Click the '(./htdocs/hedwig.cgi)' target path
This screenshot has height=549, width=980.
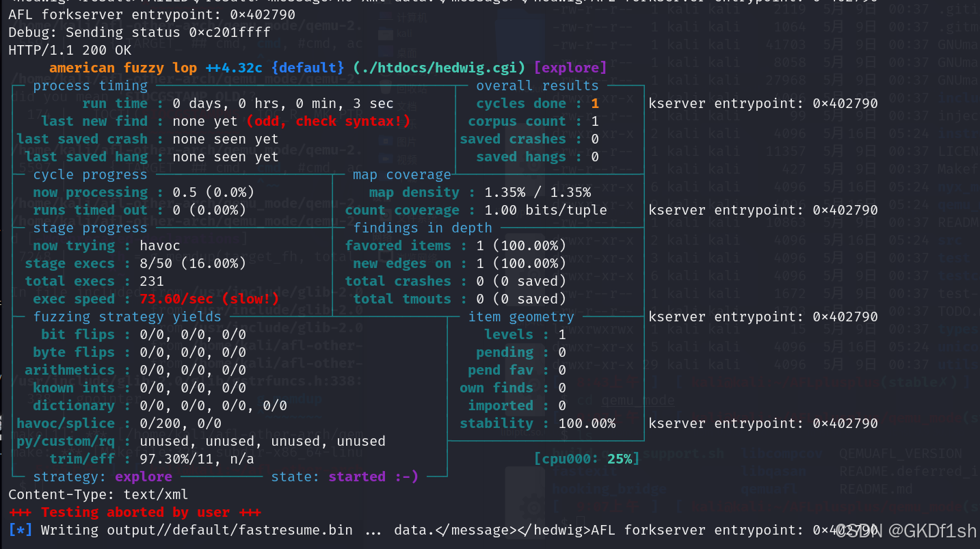(x=440, y=68)
